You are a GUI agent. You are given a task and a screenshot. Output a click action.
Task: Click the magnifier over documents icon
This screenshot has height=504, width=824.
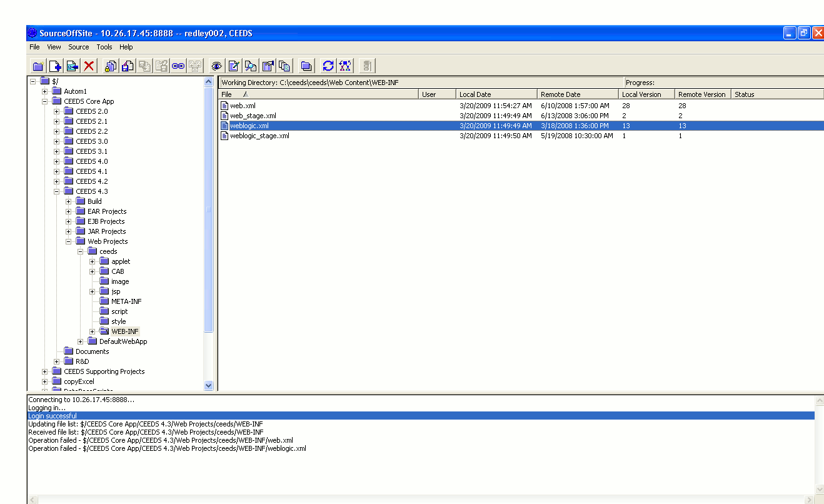(251, 66)
